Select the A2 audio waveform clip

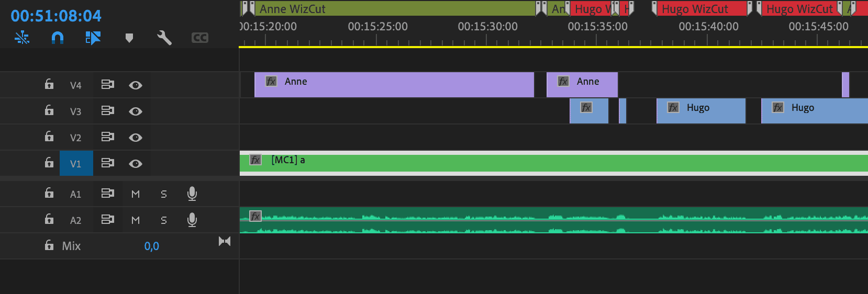click(x=554, y=220)
